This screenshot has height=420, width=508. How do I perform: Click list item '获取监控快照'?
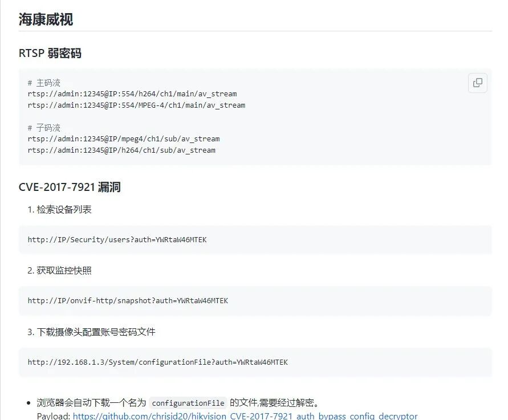tap(64, 270)
